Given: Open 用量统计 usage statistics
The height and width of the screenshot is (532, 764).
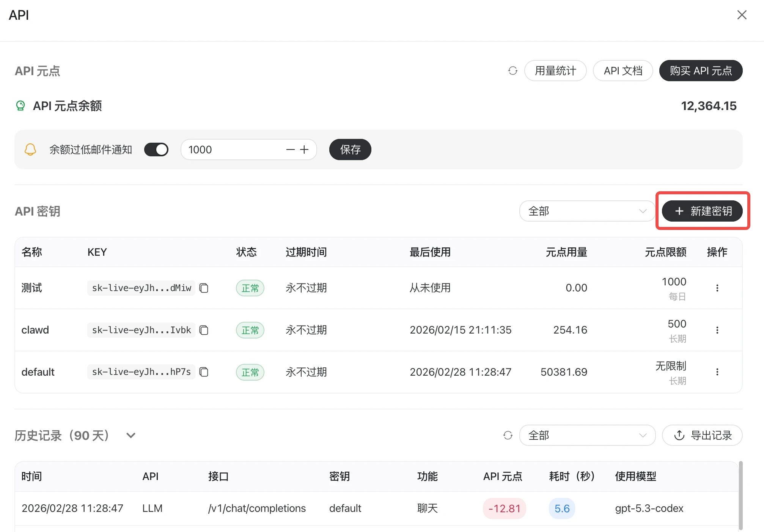Looking at the screenshot, I should (x=555, y=71).
